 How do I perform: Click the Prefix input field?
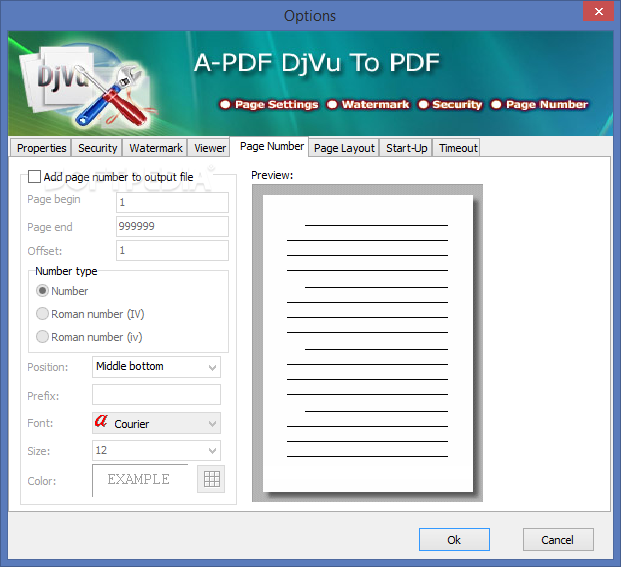156,395
